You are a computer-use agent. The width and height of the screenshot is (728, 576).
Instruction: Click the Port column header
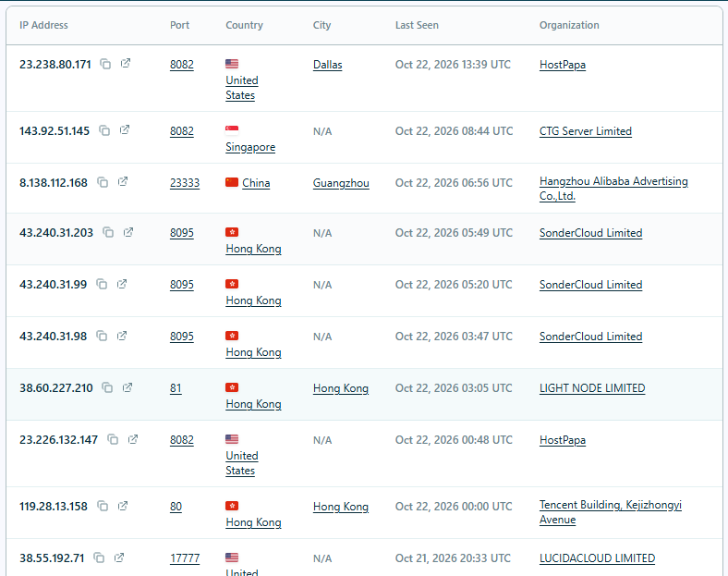click(179, 25)
